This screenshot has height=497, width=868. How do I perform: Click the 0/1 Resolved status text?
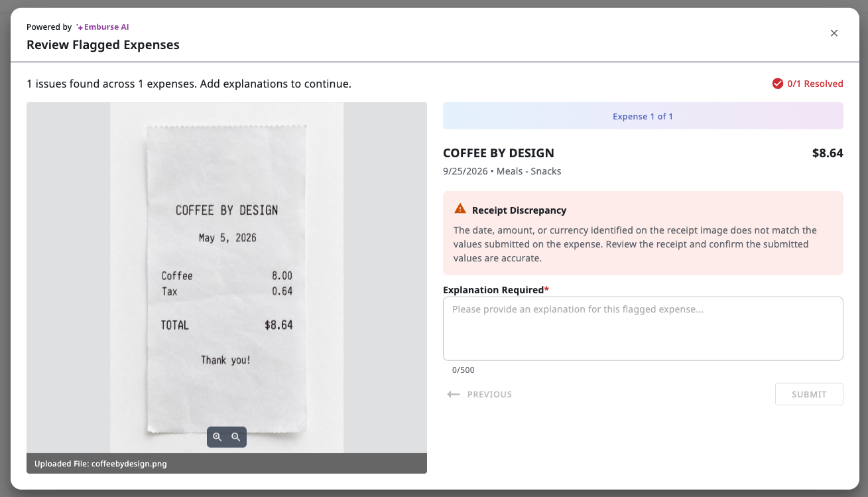815,84
